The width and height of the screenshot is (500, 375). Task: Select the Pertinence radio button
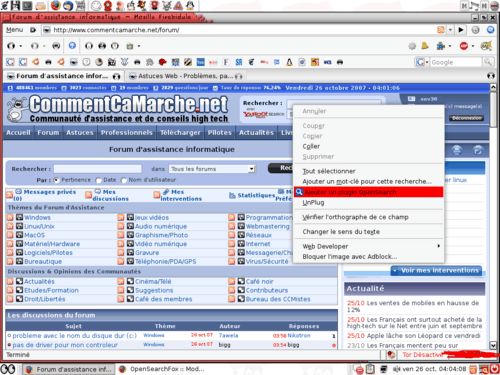click(56, 180)
